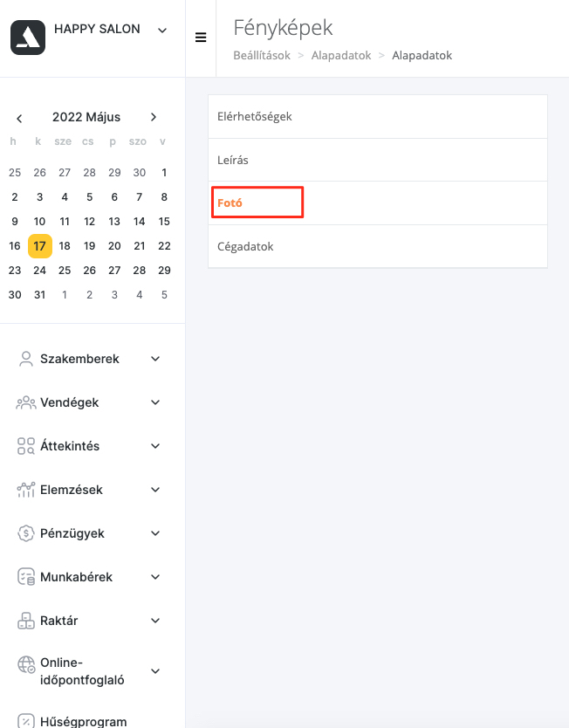Click the Áttekintés grid icon

(x=26, y=446)
